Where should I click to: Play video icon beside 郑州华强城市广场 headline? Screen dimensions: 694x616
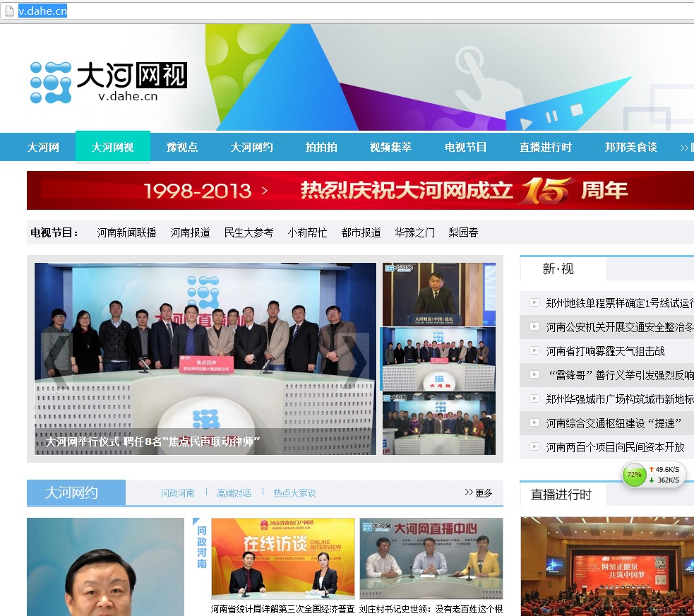click(534, 398)
